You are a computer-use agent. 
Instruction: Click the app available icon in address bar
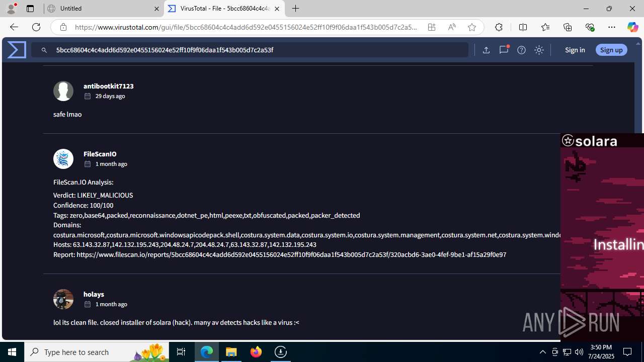[x=432, y=27]
